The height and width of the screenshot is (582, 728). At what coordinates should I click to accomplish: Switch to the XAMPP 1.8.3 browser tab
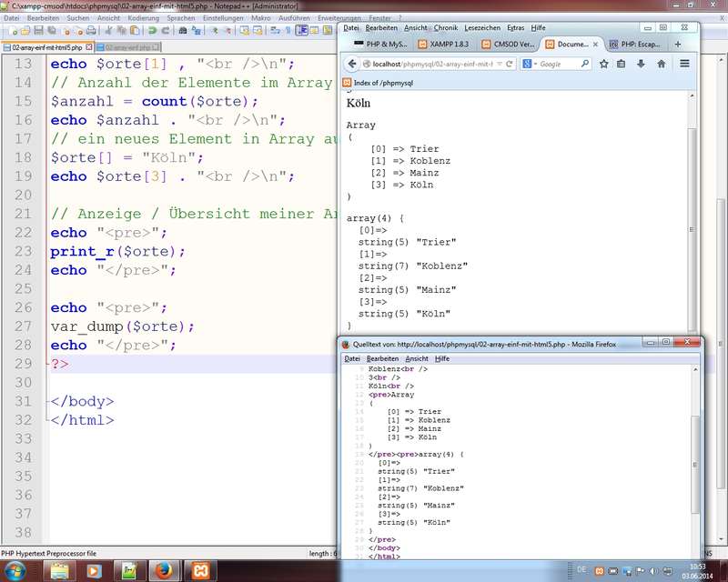click(441, 44)
